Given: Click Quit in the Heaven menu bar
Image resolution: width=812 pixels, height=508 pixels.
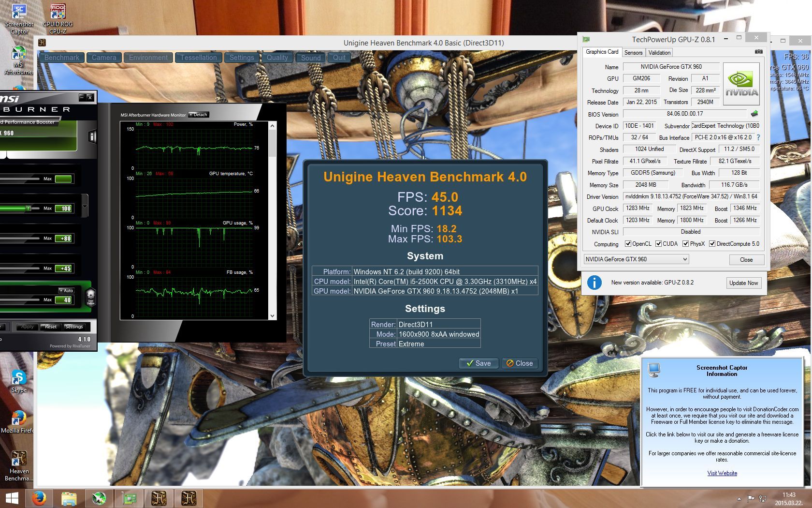Looking at the screenshot, I should tap(339, 58).
